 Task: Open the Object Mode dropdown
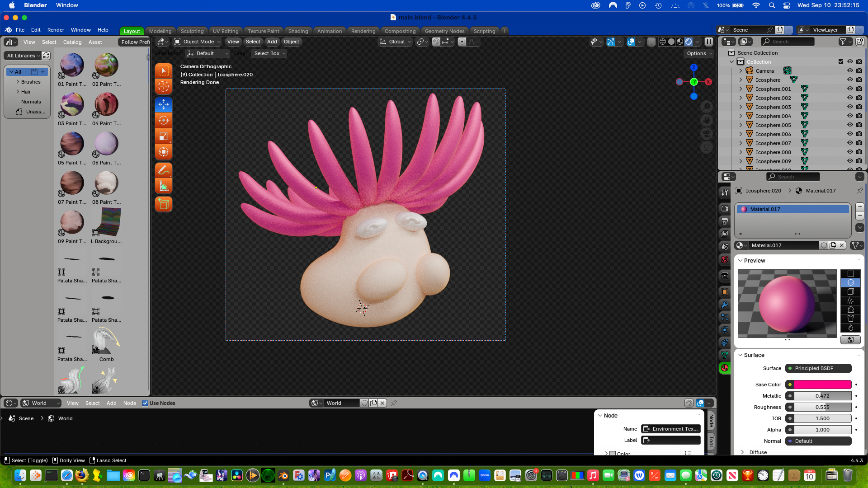[x=198, y=42]
